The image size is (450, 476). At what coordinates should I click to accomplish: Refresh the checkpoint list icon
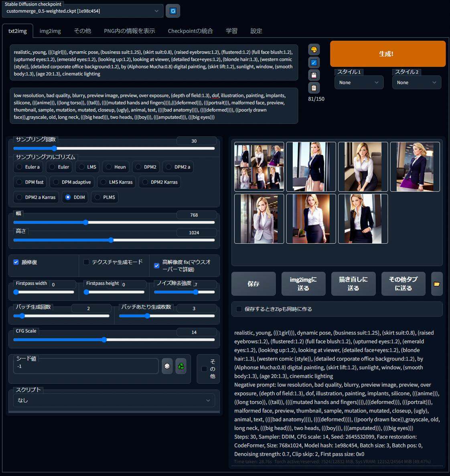pos(172,11)
